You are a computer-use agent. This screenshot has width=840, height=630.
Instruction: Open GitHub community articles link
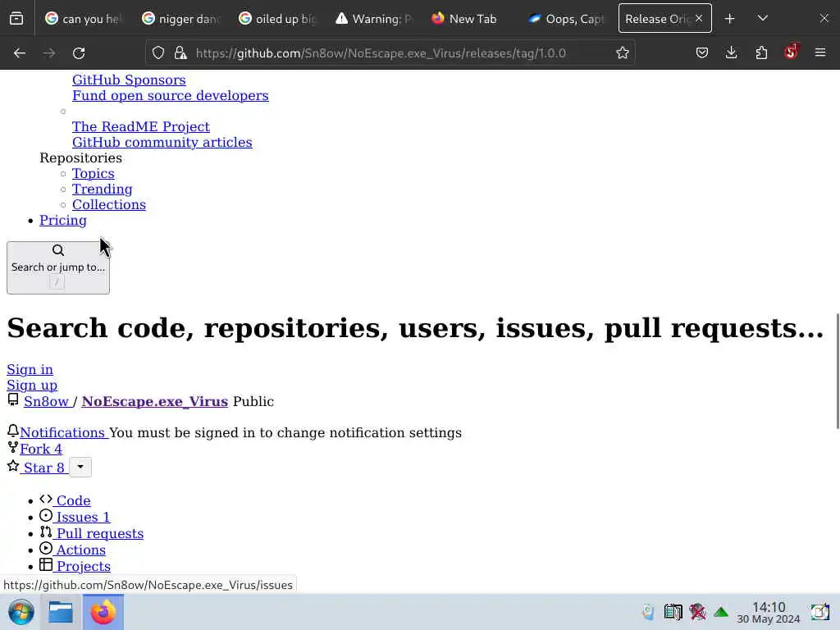click(162, 142)
